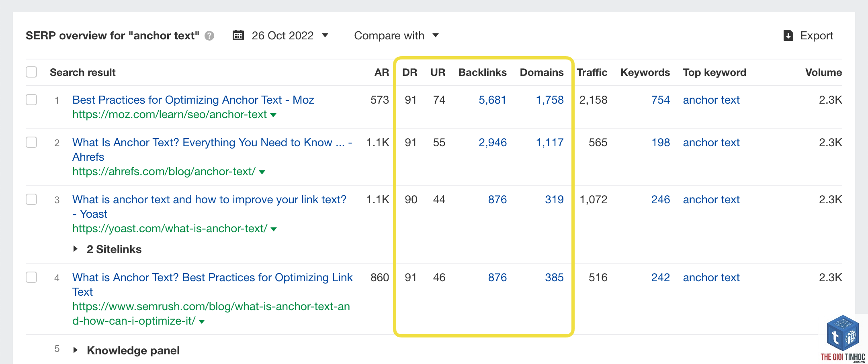
Task: Tick the select-all checkbox in header row
Action: pos(31,72)
